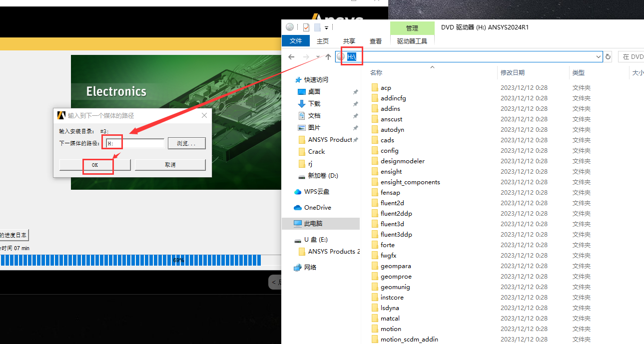Open the address bar history dropdown
This screenshot has width=644, height=344.
tap(599, 57)
